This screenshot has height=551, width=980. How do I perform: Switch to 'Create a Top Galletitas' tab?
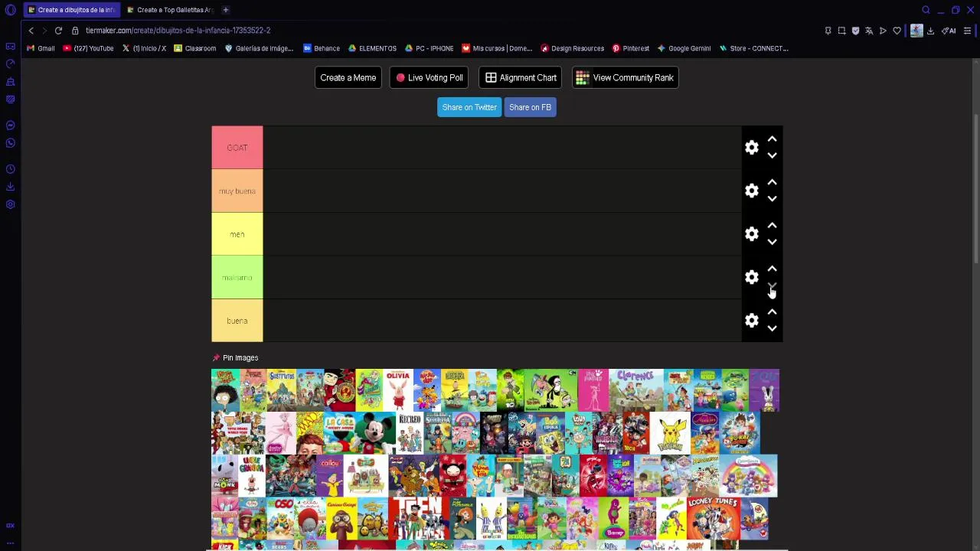170,10
